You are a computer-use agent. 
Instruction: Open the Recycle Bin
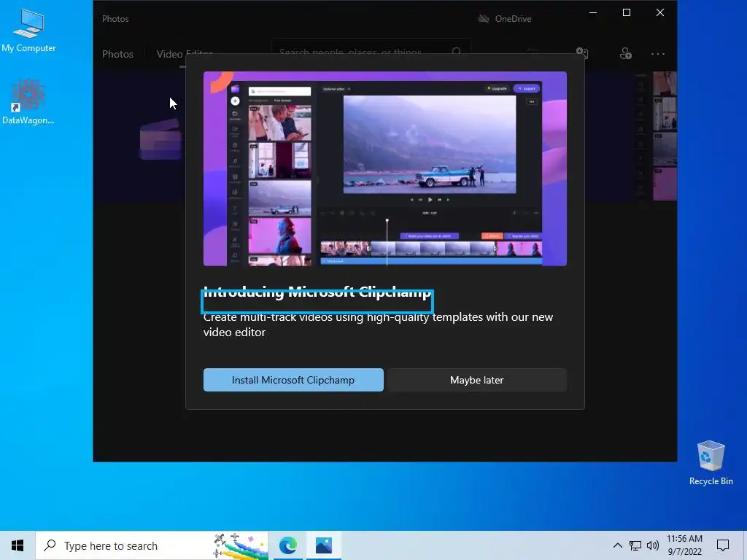(711, 463)
